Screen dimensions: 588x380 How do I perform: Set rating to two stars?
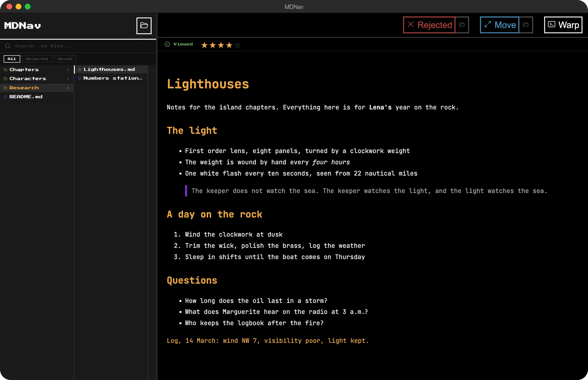(213, 45)
